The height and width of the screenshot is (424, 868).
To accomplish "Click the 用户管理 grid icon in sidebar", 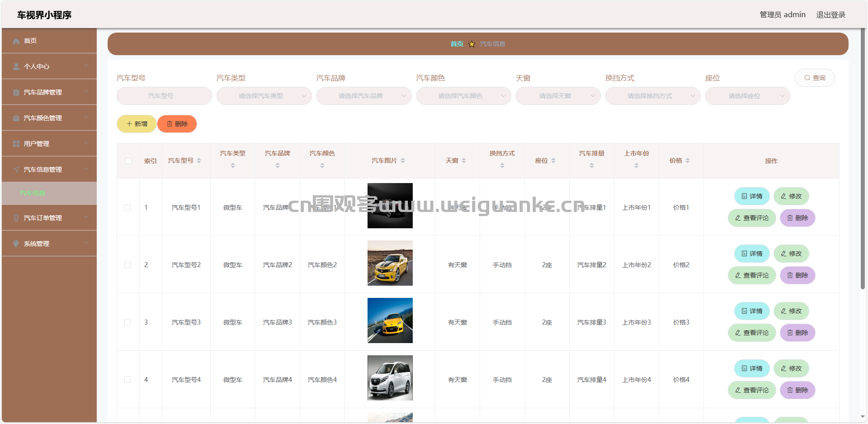I will pos(15,143).
